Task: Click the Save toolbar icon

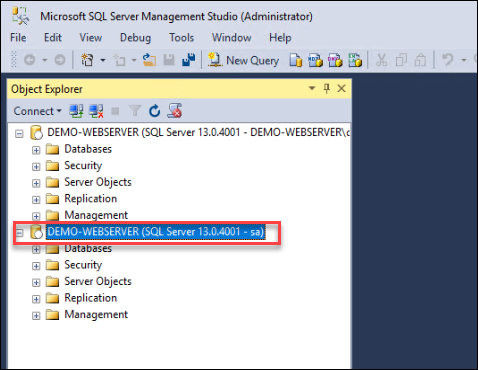Action: point(169,60)
